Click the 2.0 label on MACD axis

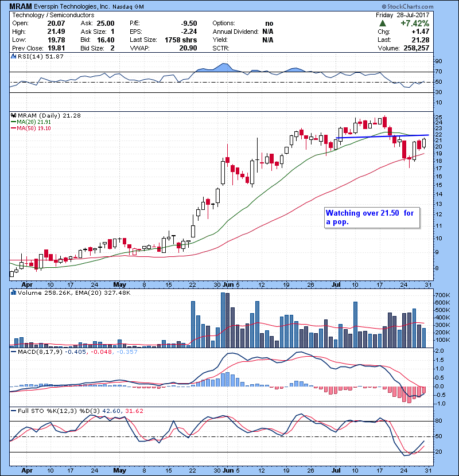(439, 350)
